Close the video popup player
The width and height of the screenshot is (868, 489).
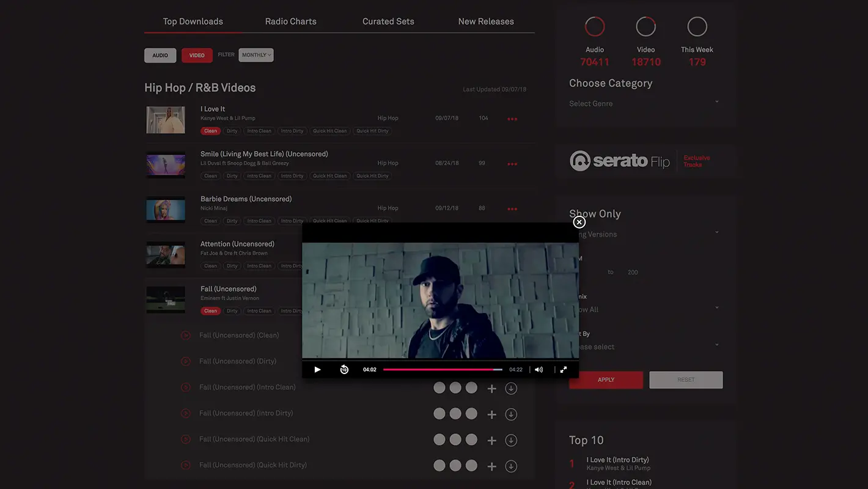point(579,222)
